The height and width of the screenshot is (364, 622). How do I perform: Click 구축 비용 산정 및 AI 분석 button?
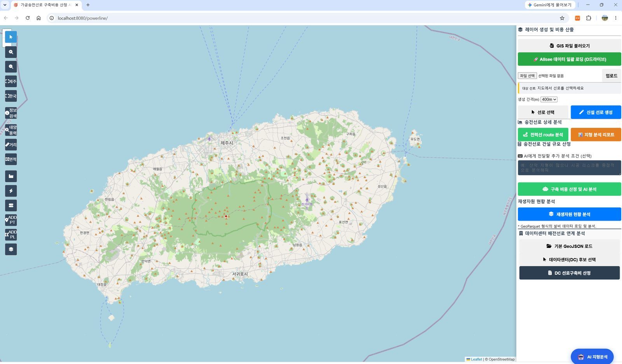[569, 189]
